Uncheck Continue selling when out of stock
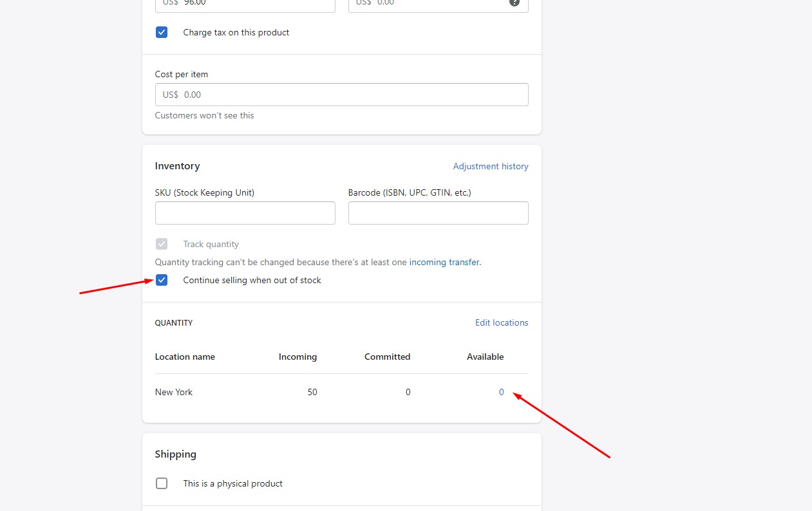Image resolution: width=812 pixels, height=511 pixels. click(x=162, y=280)
